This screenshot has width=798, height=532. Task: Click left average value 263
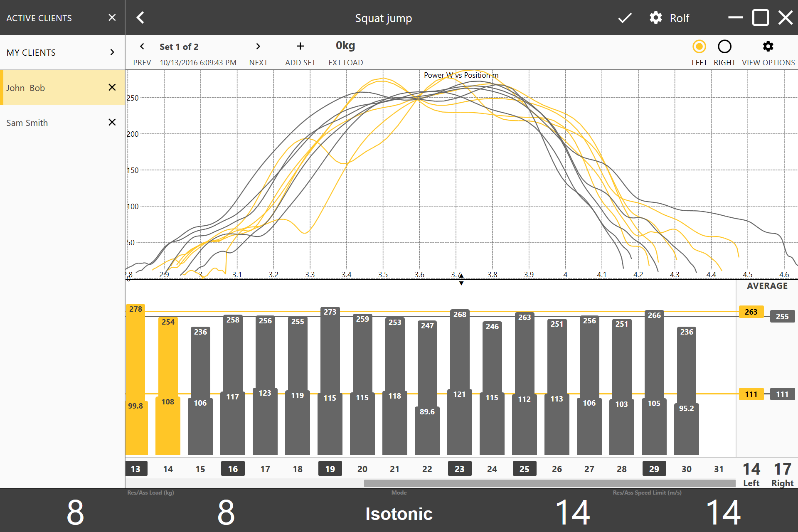pyautogui.click(x=751, y=312)
